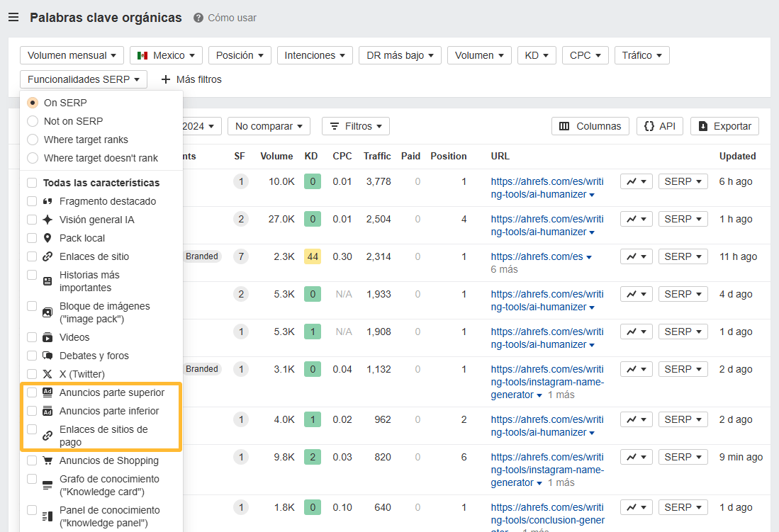Click the Exportar button
Image resolution: width=779 pixels, height=532 pixels.
[x=724, y=126]
